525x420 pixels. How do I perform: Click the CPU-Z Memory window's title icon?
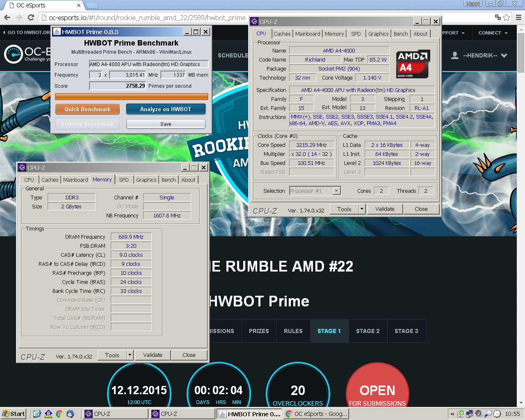point(22,167)
